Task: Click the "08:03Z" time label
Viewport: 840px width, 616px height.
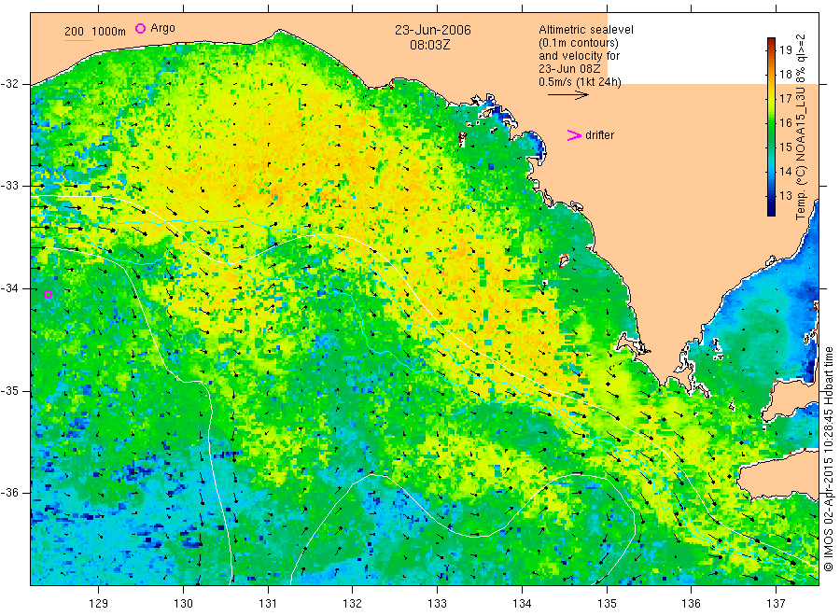Action: tap(429, 45)
